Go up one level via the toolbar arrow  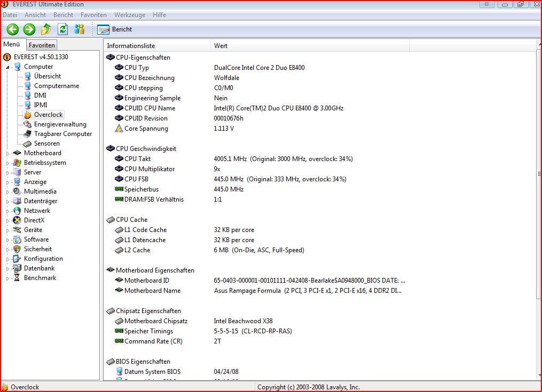point(45,29)
